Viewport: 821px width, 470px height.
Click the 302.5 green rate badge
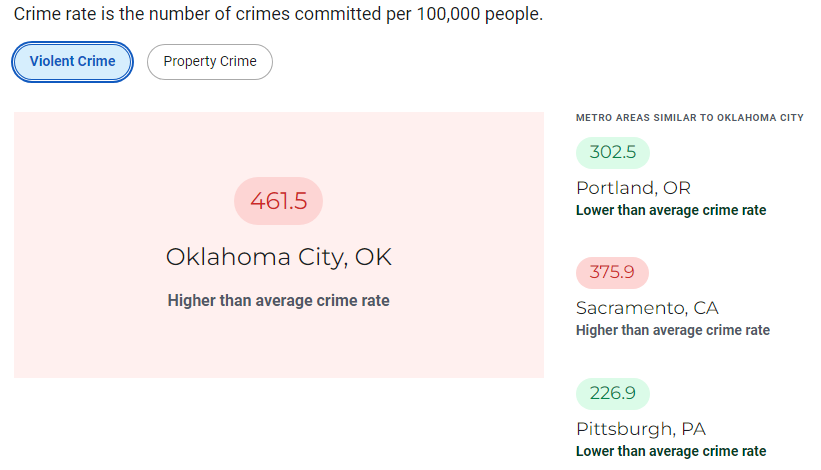pos(612,152)
